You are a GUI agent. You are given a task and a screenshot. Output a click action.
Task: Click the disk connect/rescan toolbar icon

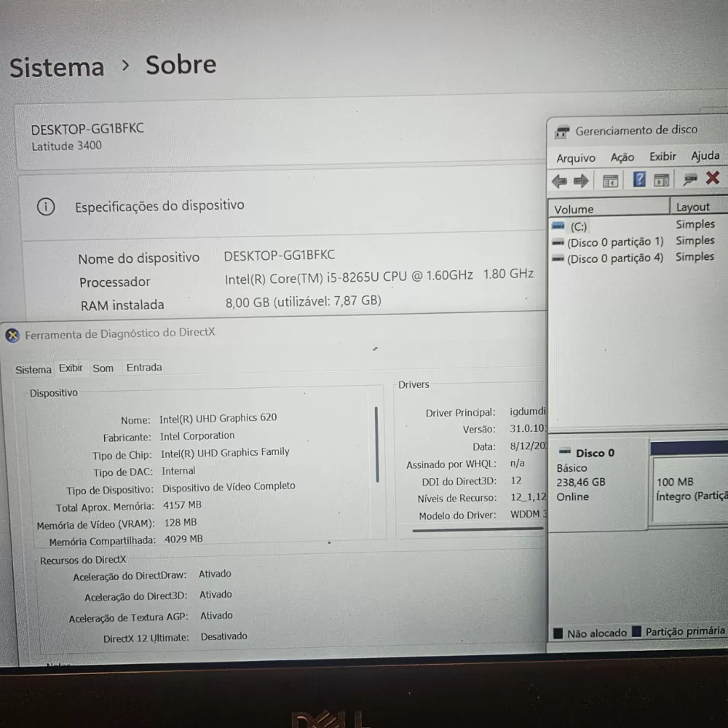tap(690, 179)
